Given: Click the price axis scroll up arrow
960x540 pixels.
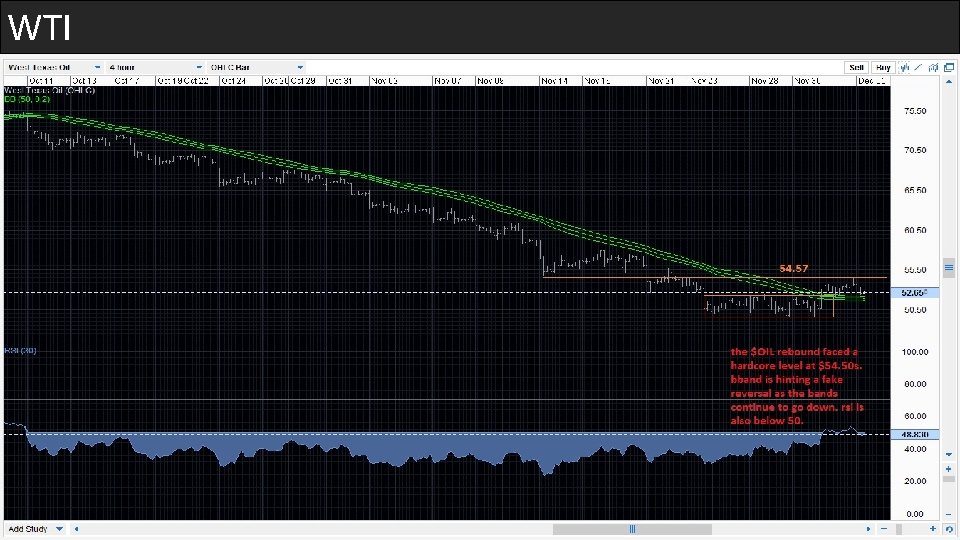Looking at the screenshot, I should 949,81.
